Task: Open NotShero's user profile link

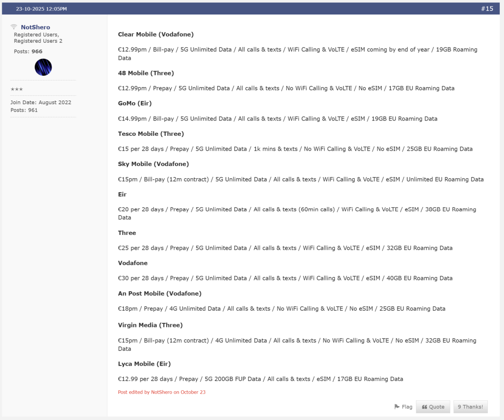Action: click(35, 27)
